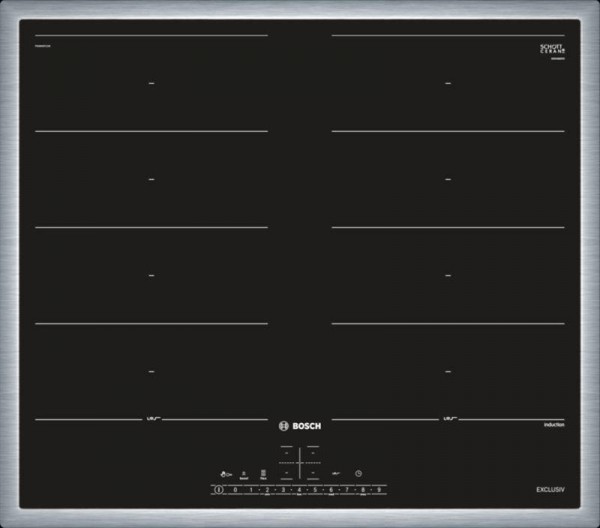Click the EXCLUSIV label
This screenshot has height=528, width=600.
point(551,489)
